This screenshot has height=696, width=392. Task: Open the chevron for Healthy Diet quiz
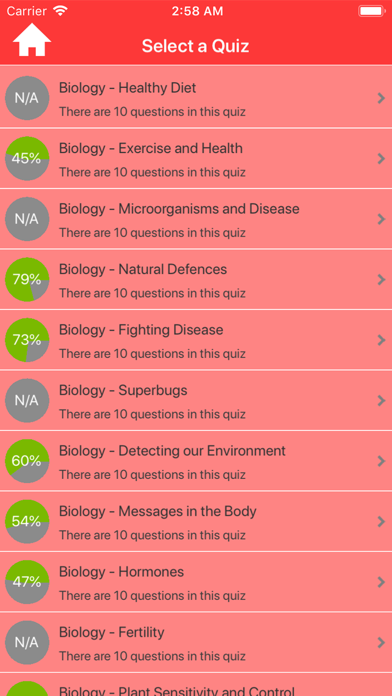pos(381,98)
